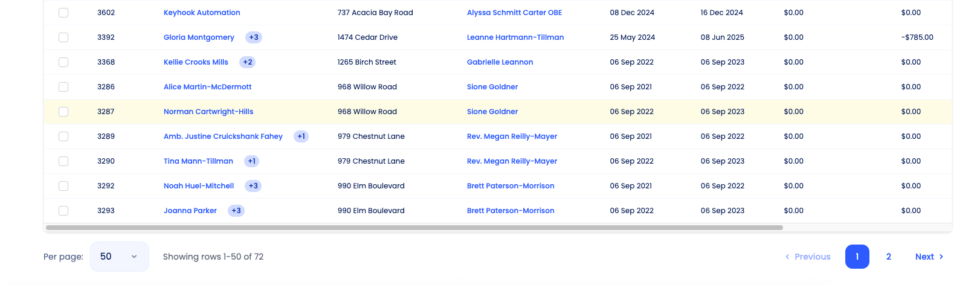Open Leanne Hartmann-Tillman link
Screen dimensions: 980x285
tap(515, 37)
